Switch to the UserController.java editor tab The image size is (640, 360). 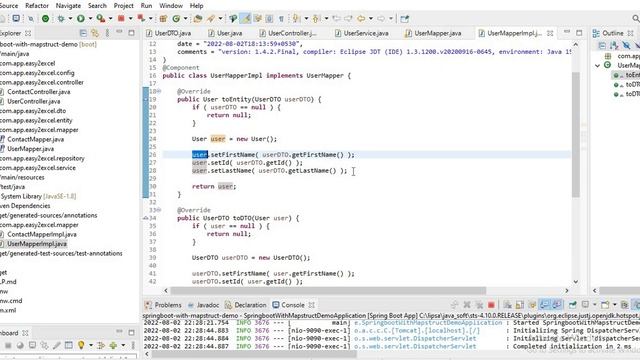click(x=288, y=33)
